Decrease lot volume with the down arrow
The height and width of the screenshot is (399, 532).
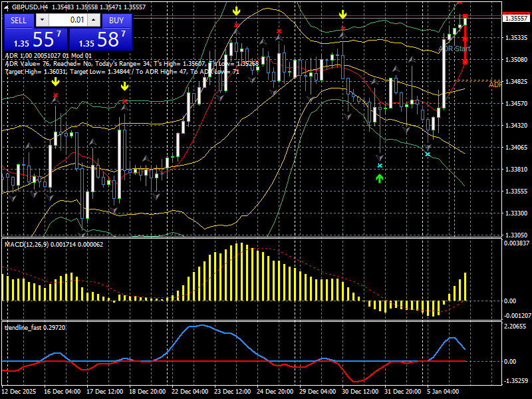tap(42, 20)
